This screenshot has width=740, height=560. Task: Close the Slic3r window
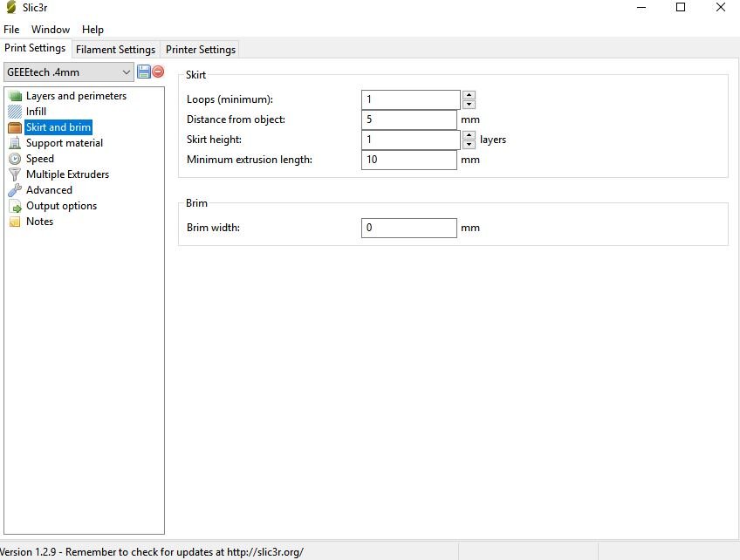tap(721, 7)
